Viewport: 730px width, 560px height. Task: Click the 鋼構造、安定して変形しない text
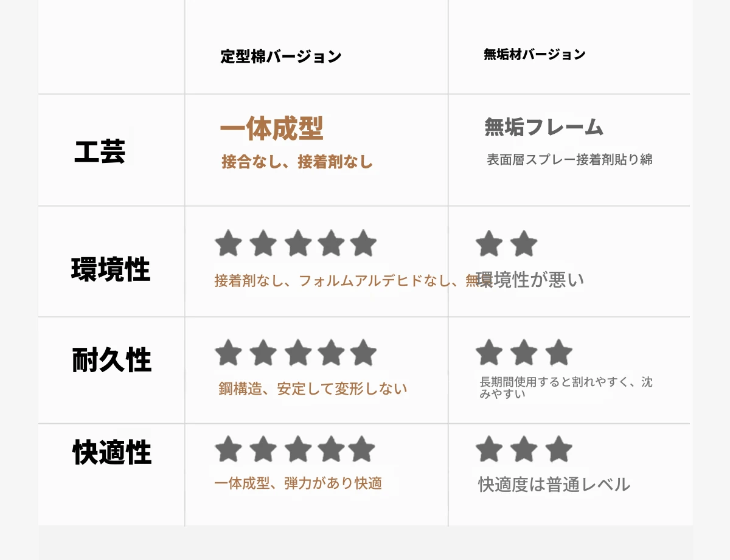[313, 389]
